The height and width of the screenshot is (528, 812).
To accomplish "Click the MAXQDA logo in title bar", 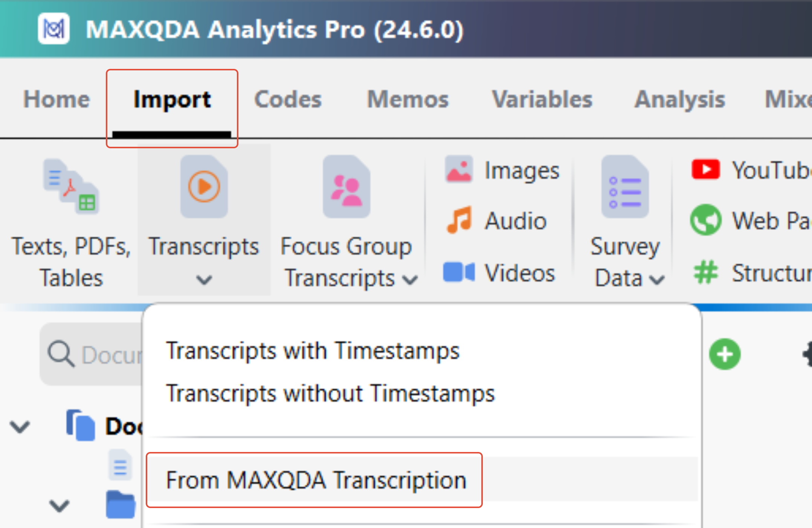I will 53,29.
